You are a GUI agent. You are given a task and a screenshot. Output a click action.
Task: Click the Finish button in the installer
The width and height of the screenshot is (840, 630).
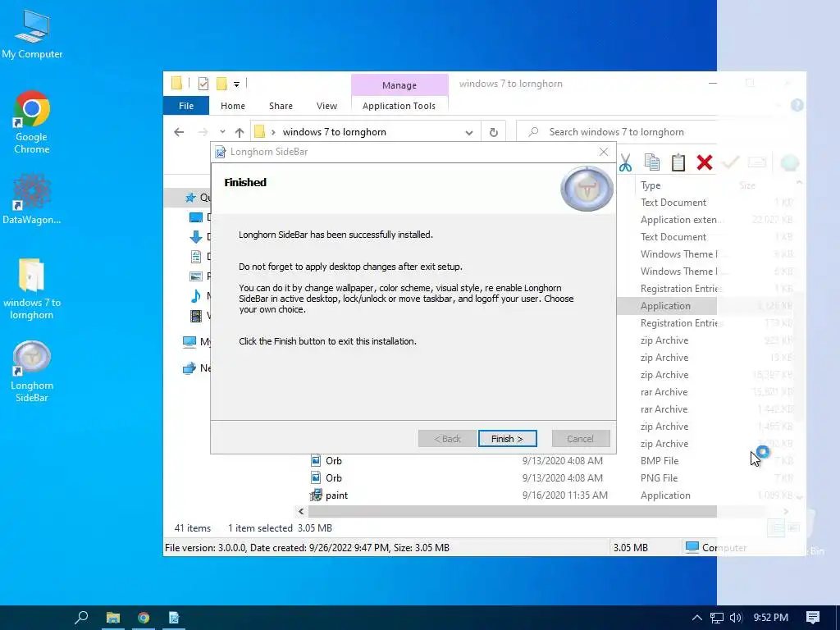click(507, 439)
